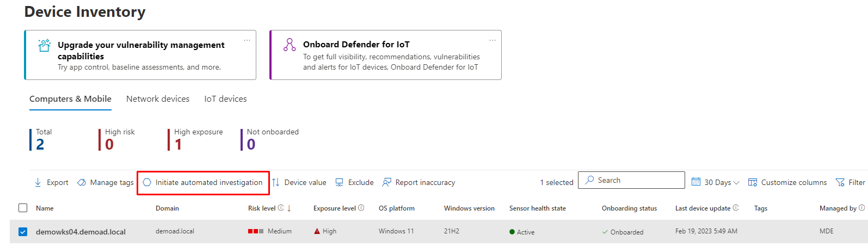
Task: Click the Risk level info icon
Action: tap(281, 208)
